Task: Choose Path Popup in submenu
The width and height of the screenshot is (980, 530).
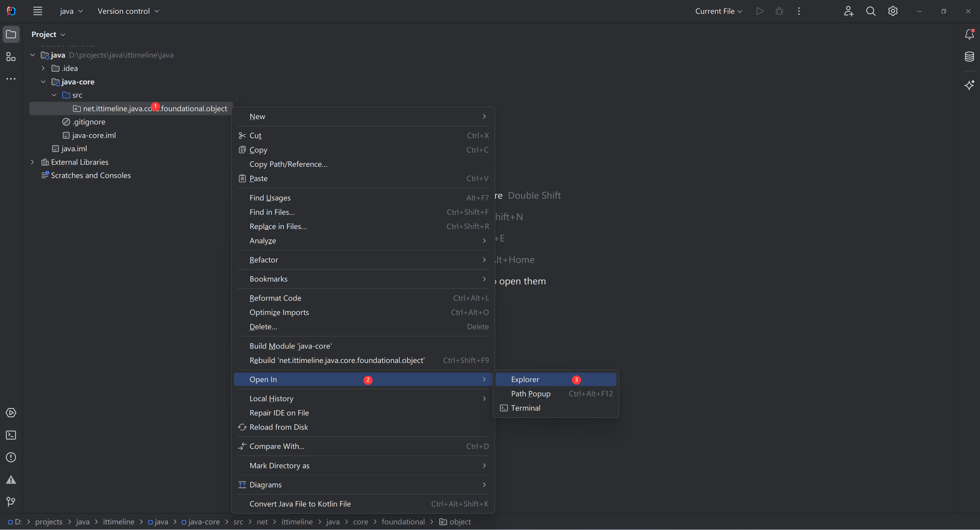Action: [555, 394]
